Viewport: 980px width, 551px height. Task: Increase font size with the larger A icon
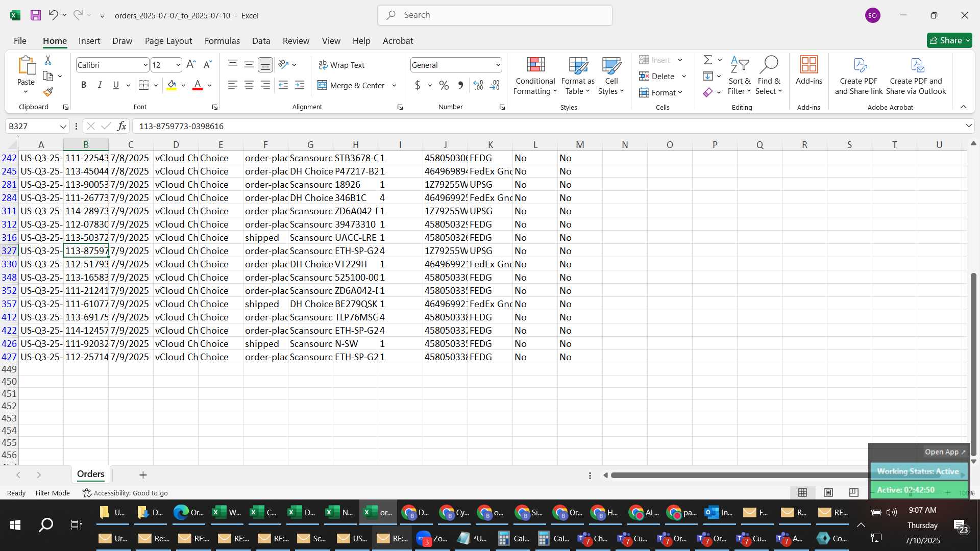[x=191, y=65]
